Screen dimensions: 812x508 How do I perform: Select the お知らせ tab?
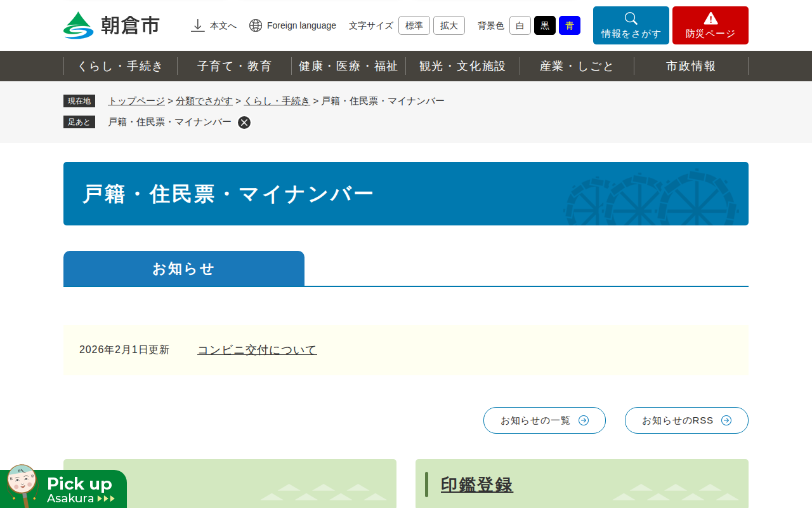[184, 269]
